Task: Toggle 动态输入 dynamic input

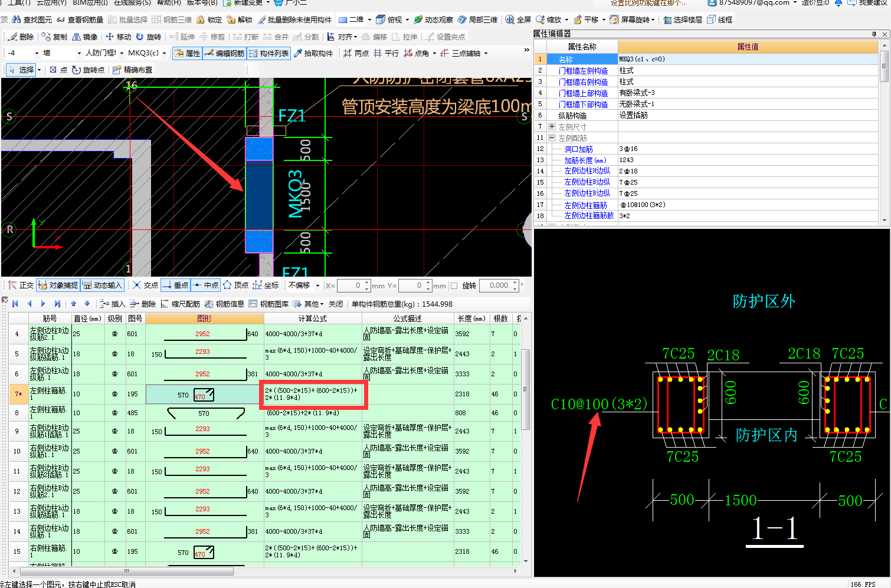Action: point(102,285)
